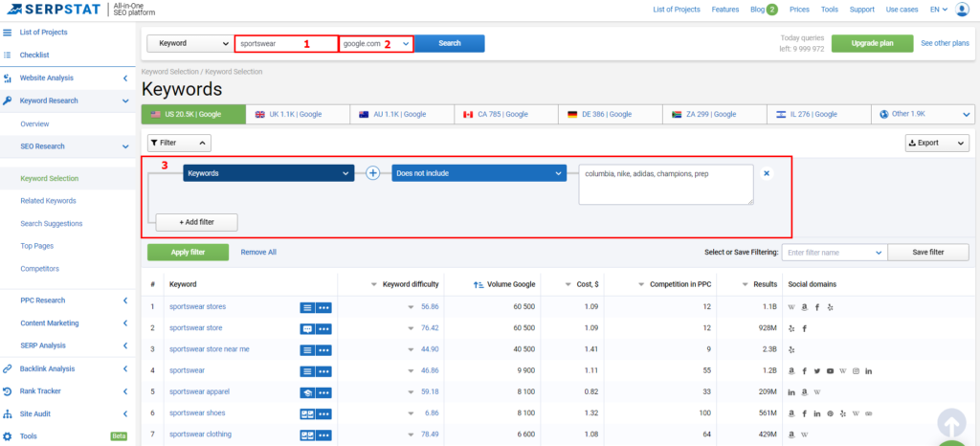Open the Keywords filter parameter dropdown
This screenshot has height=446, width=980.
(x=269, y=173)
